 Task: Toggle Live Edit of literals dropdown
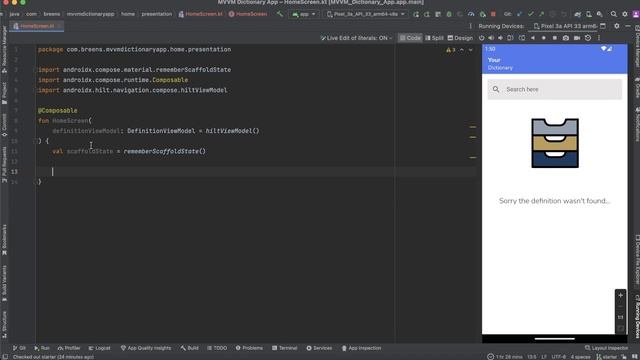(356, 38)
